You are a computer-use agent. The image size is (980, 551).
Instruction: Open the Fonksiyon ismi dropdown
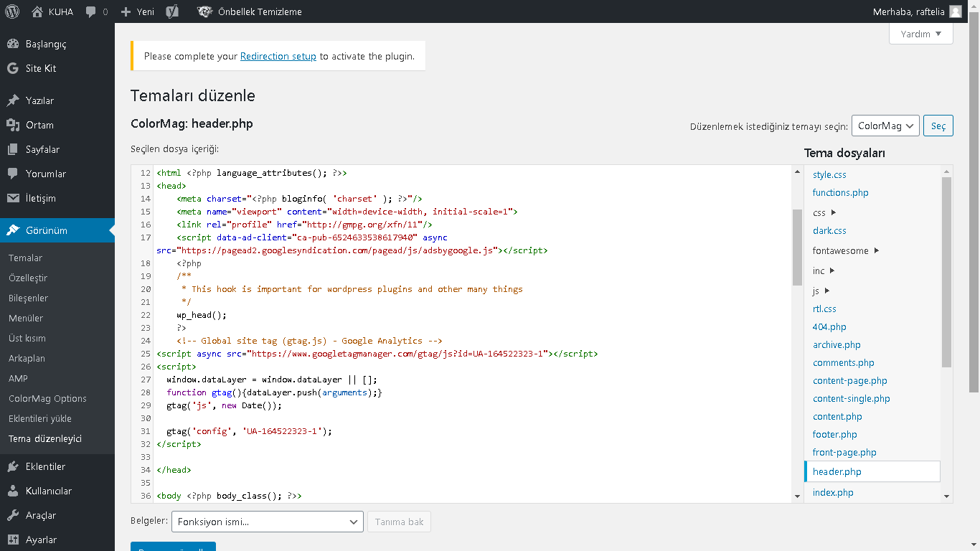click(268, 522)
